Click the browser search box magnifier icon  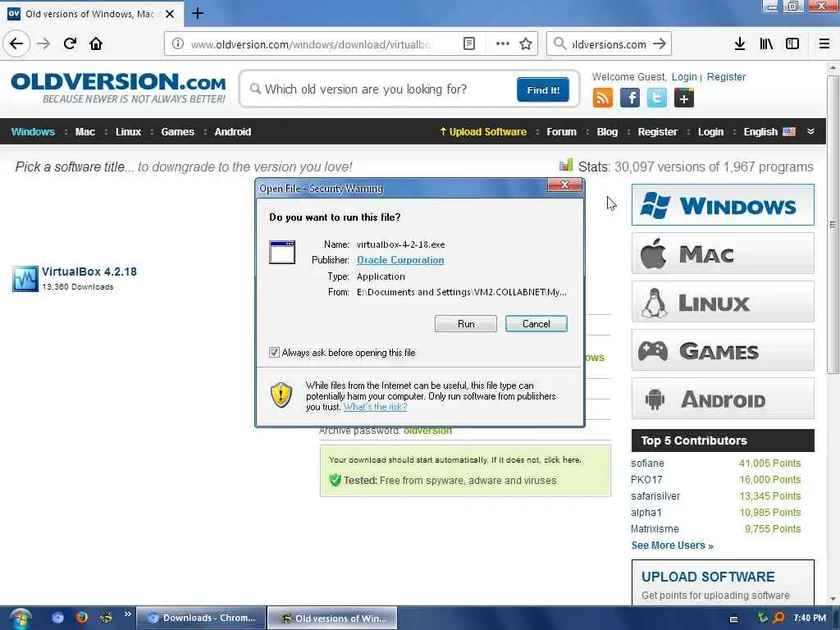point(559,44)
